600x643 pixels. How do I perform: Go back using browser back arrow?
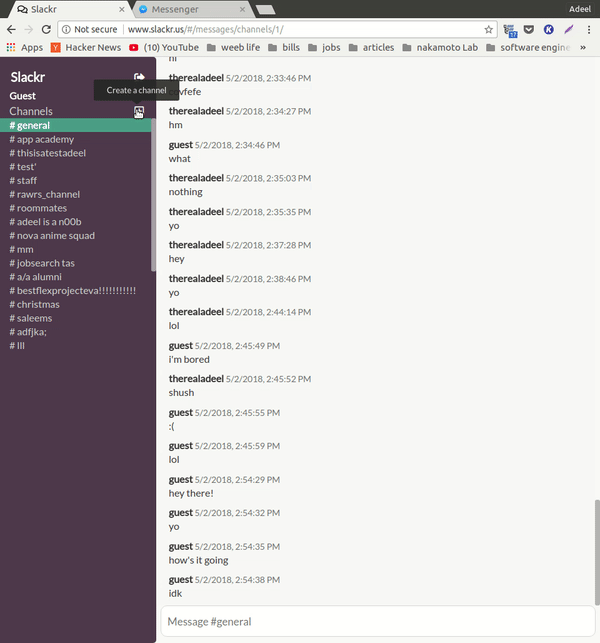click(11, 30)
